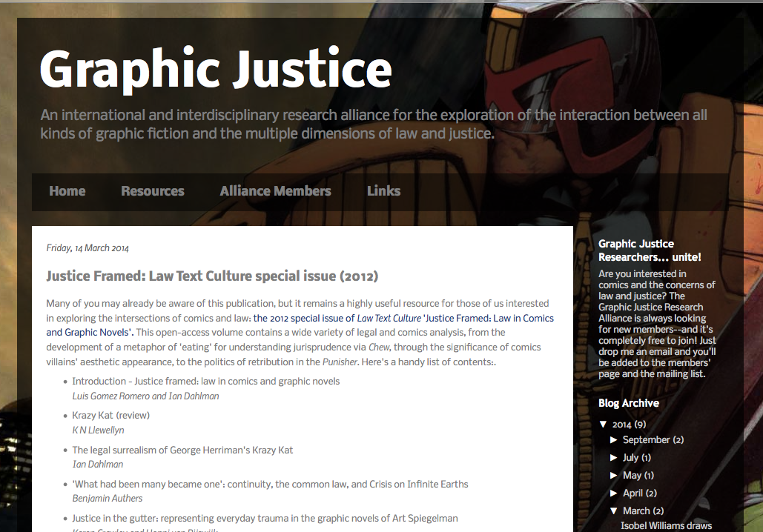
Task: Click the September month archive link
Action: click(x=646, y=439)
